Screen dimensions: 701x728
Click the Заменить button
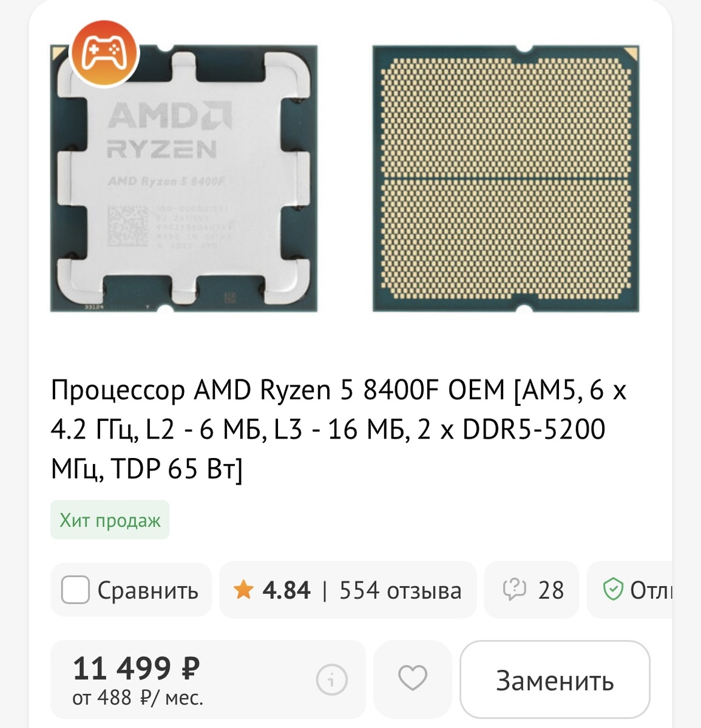(555, 680)
